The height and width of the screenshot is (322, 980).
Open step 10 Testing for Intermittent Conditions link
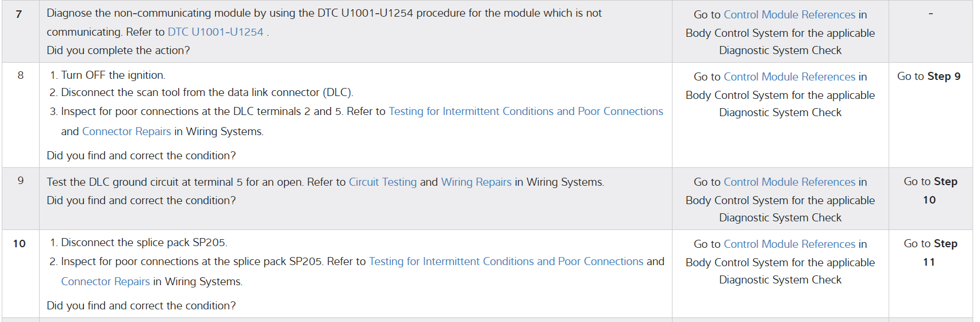point(506,262)
